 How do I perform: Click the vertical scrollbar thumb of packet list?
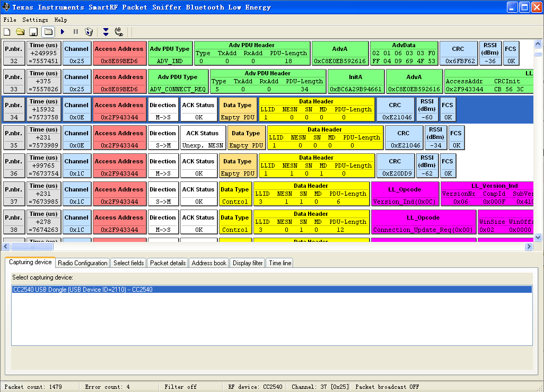[538, 54]
